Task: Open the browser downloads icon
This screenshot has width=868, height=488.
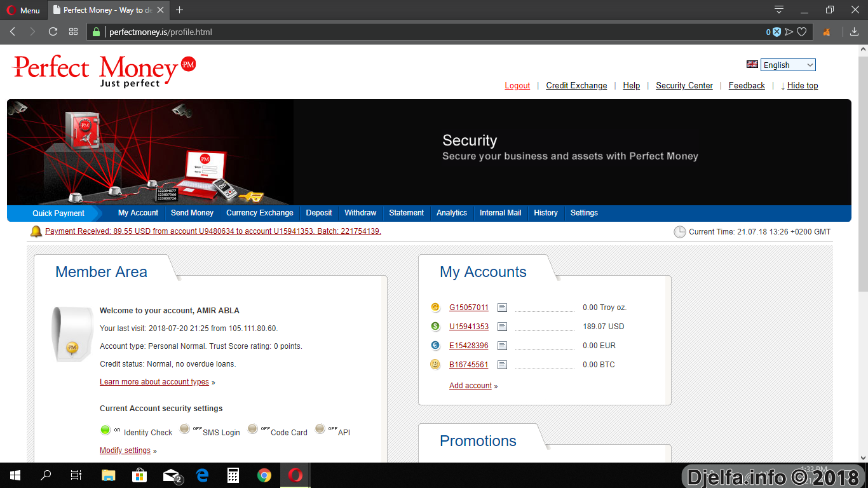Action: (x=854, y=32)
